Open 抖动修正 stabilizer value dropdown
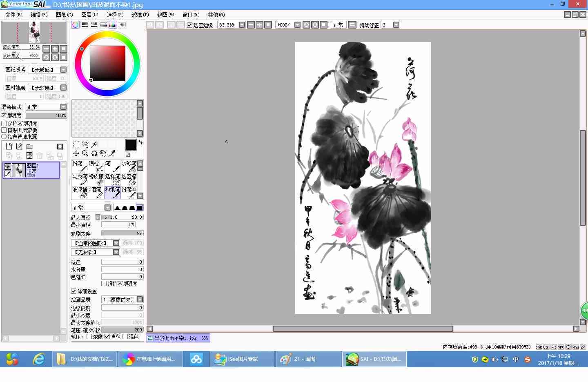The height and width of the screenshot is (382, 588). tap(396, 25)
